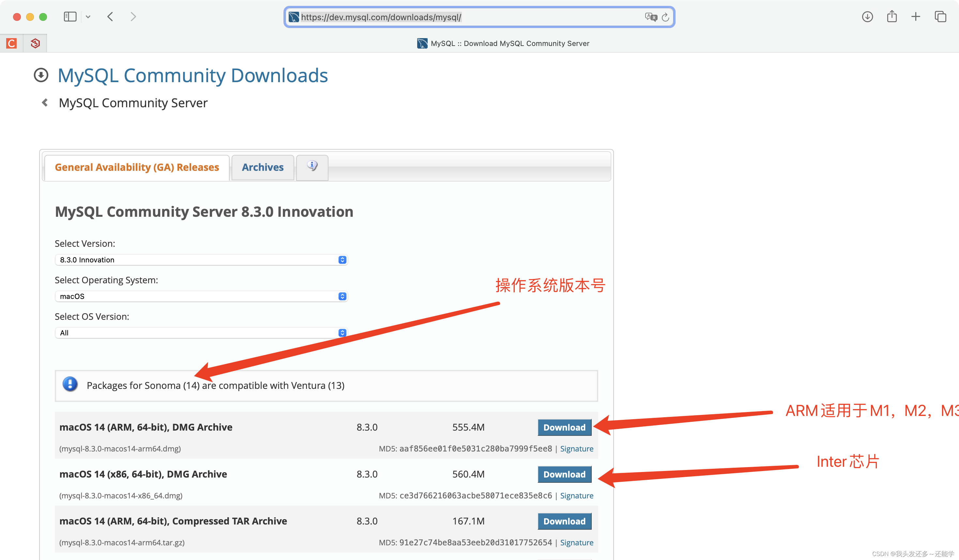Show Safari downloads list

[867, 17]
